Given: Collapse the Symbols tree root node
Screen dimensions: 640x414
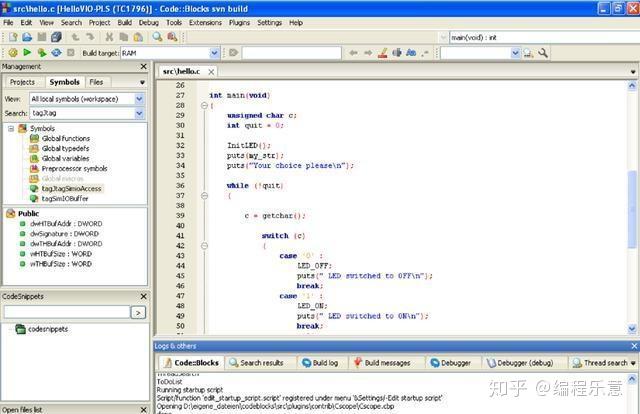Looking at the screenshot, I should [12, 129].
